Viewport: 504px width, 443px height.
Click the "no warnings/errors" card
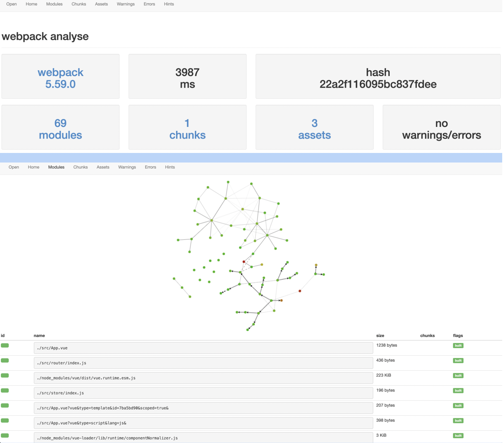click(x=441, y=127)
